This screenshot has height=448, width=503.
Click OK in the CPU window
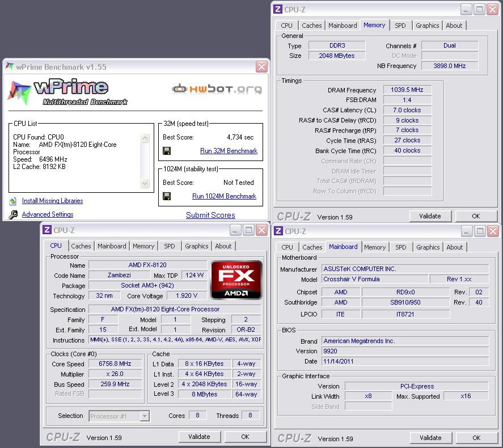[245, 437]
